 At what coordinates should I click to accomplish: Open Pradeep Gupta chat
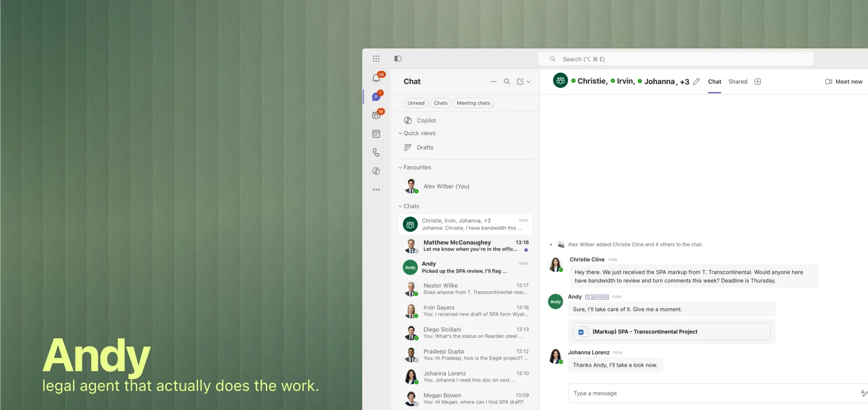[465, 355]
